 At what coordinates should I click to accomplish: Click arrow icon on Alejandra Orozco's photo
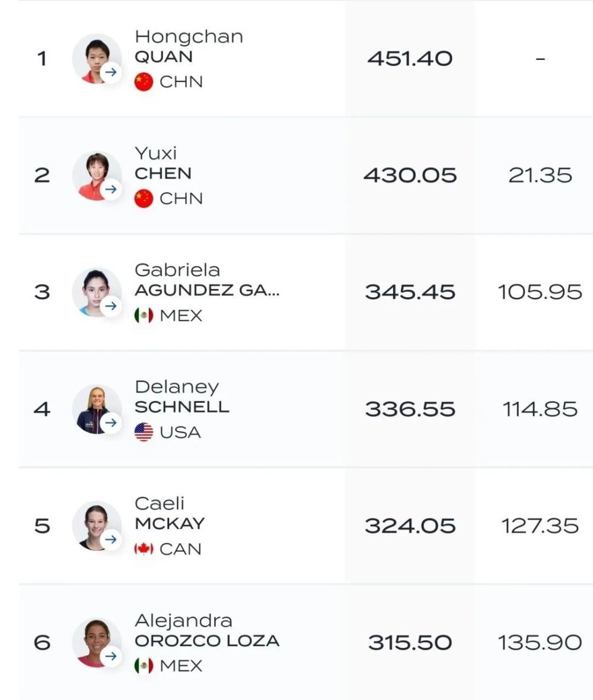(x=111, y=657)
